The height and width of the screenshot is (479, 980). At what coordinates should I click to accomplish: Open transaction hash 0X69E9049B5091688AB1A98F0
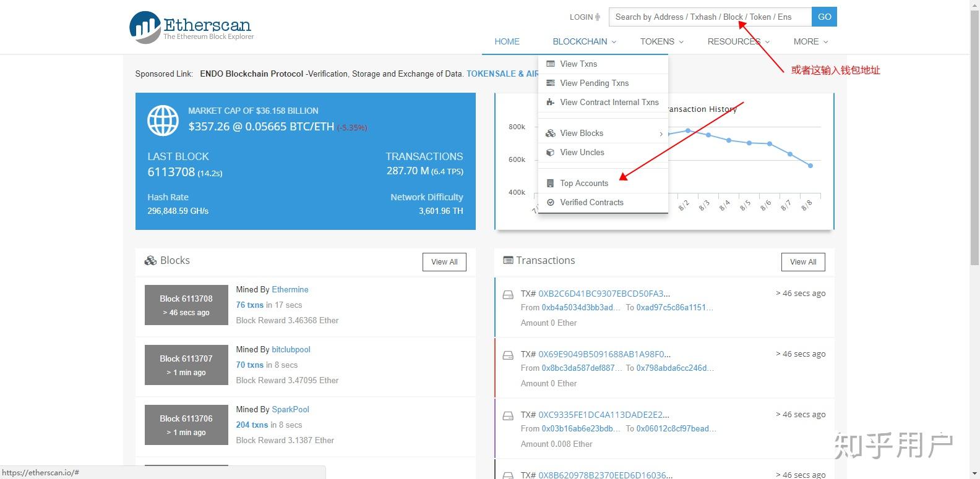click(x=604, y=354)
